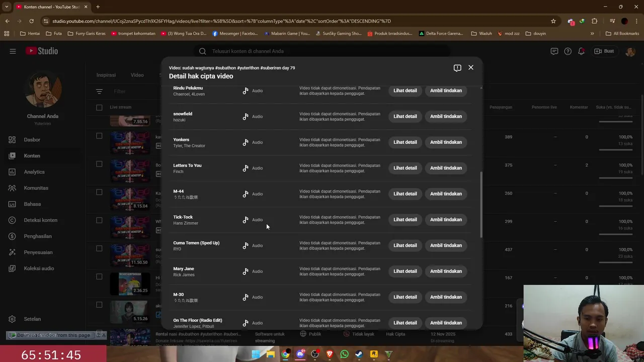The height and width of the screenshot is (362, 644).
Task: Click the YouTube Studio logo
Action: click(42, 51)
